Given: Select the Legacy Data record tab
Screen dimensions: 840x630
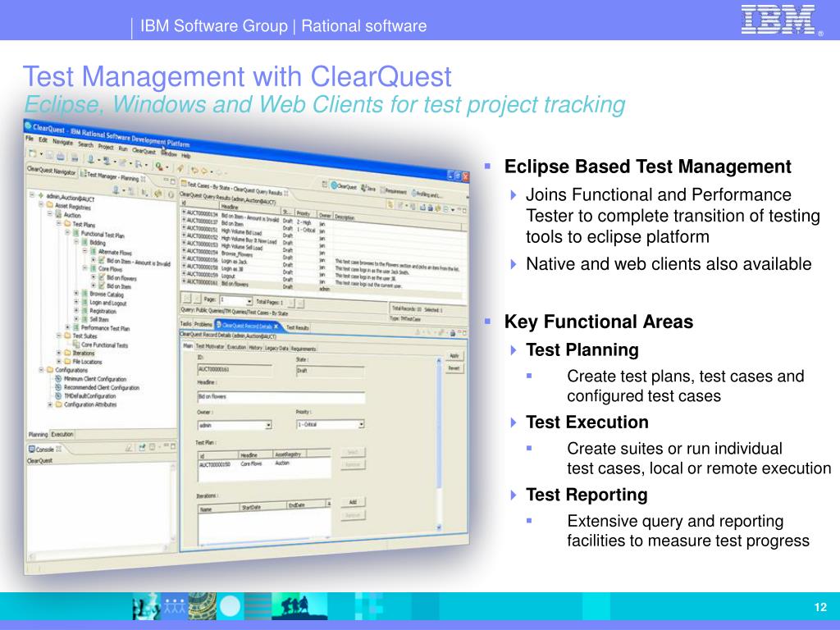Looking at the screenshot, I should point(276,348).
